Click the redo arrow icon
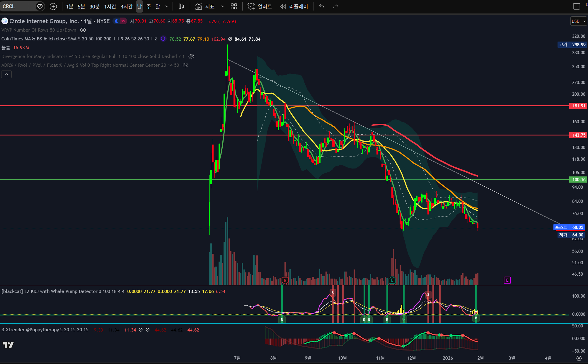 click(336, 6)
